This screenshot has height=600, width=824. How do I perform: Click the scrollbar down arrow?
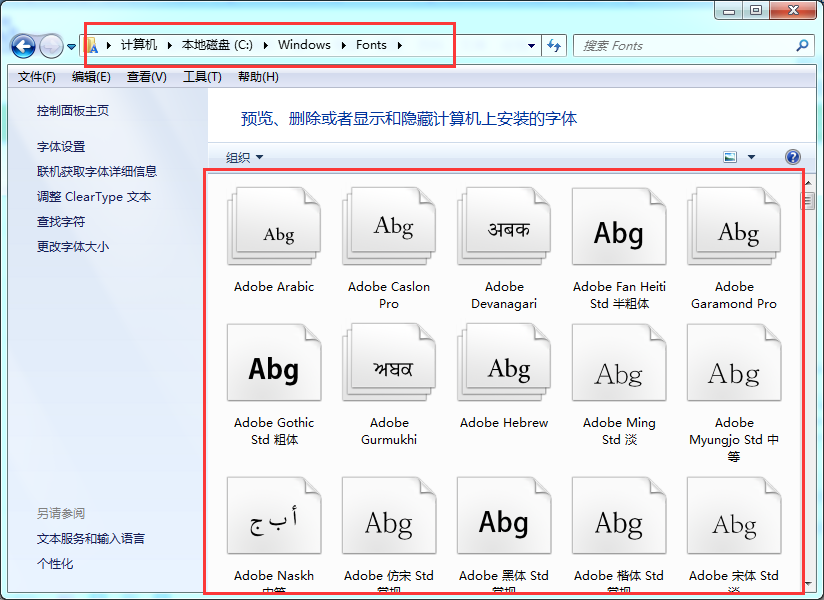808,584
